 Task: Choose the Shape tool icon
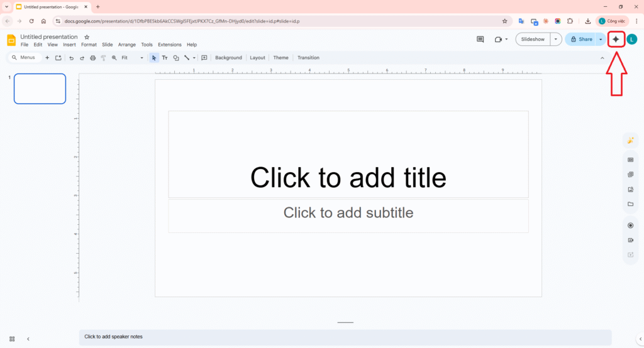(176, 58)
